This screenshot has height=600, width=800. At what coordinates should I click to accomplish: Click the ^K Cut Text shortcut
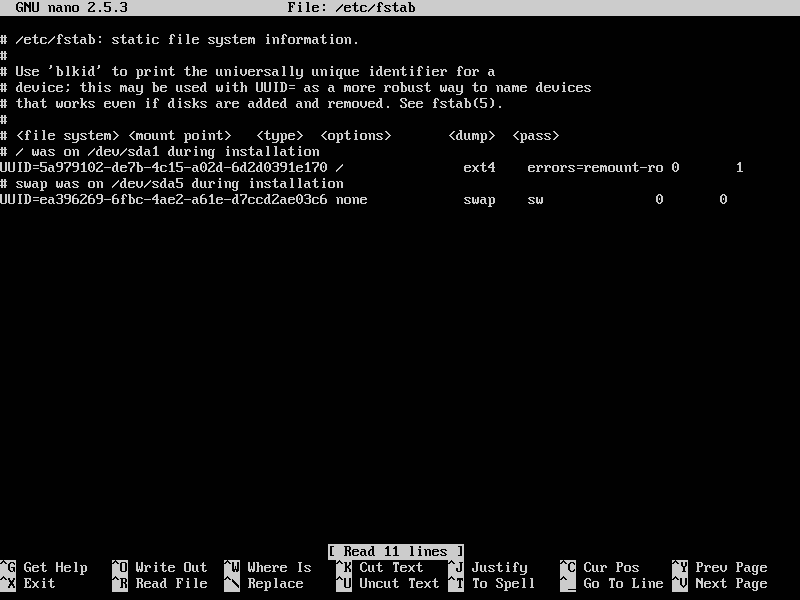[x=380, y=567]
